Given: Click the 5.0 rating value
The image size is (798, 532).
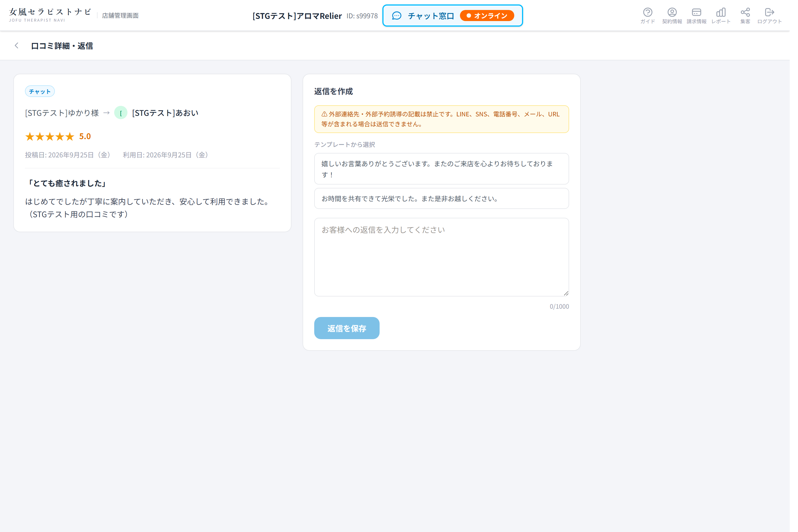Looking at the screenshot, I should [86, 138].
